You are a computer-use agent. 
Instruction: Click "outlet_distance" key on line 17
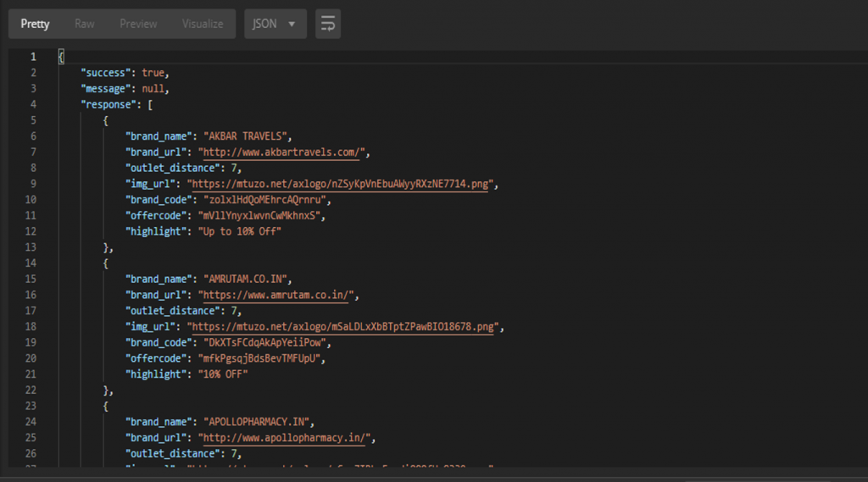pyautogui.click(x=173, y=310)
